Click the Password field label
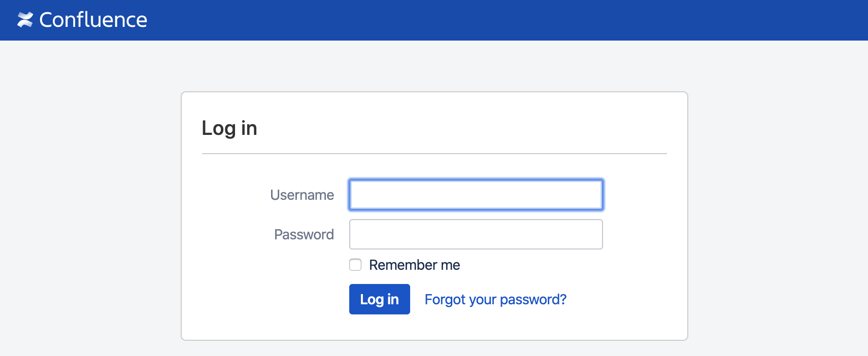Viewport: 868px width, 356px height. pos(304,234)
